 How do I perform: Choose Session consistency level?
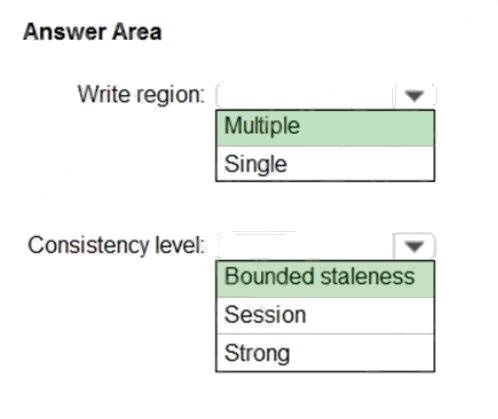point(325,315)
